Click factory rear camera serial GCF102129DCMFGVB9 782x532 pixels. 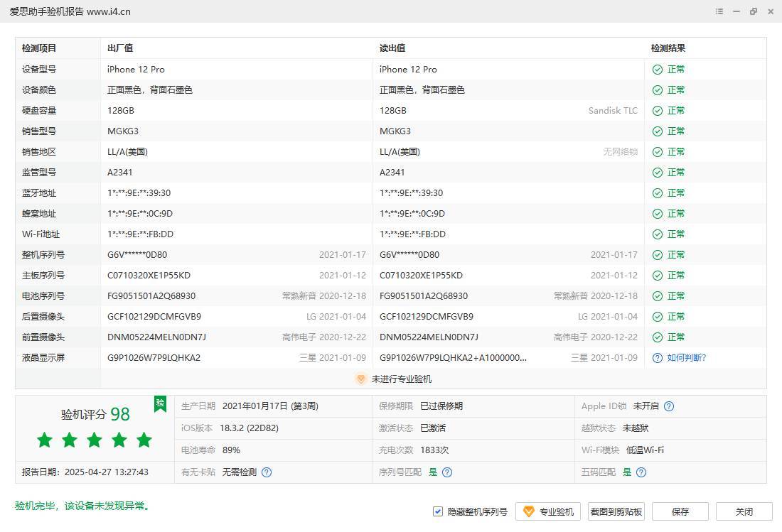pos(154,317)
